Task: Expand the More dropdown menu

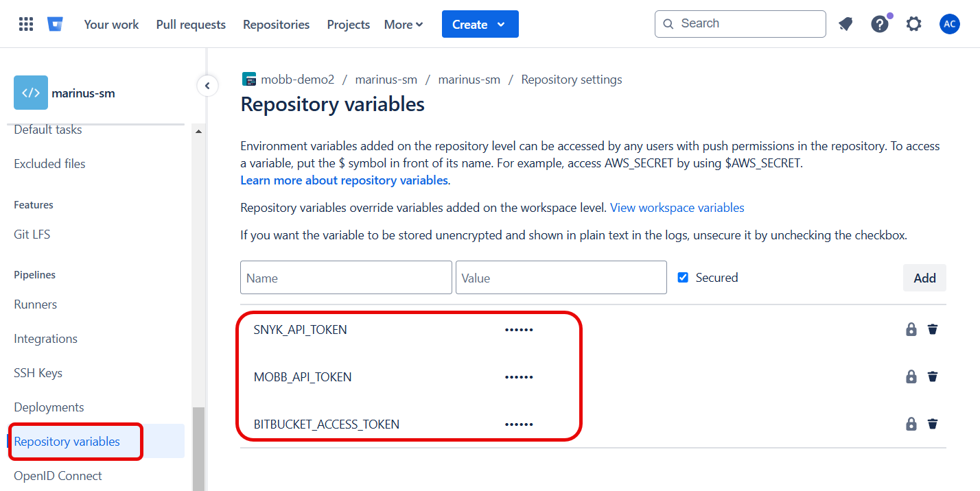Action: tap(404, 25)
